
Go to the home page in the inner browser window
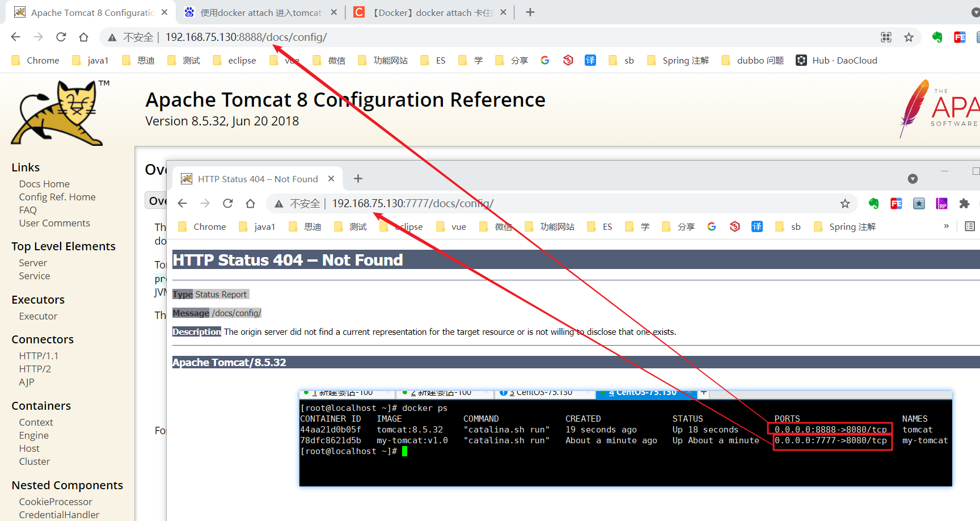(251, 203)
